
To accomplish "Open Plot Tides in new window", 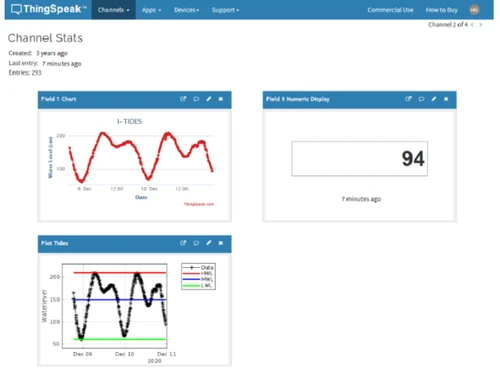I will 183,243.
